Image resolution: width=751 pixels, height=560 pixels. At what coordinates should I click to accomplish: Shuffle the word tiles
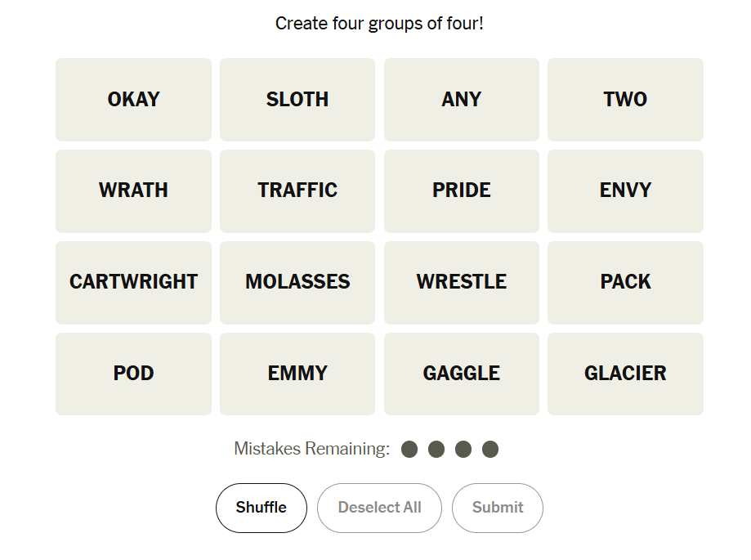(x=262, y=508)
